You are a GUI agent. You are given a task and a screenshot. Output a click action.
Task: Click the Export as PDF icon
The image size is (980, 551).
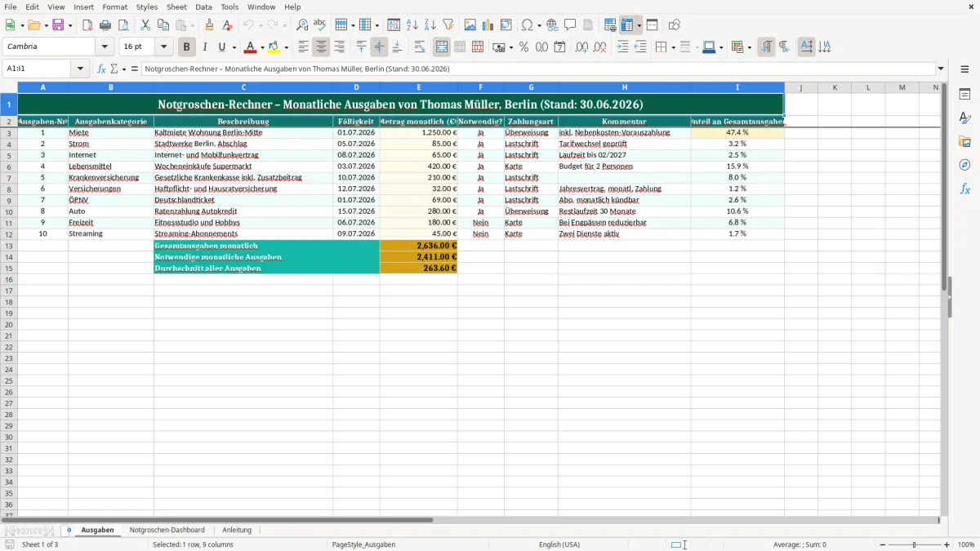(87, 25)
